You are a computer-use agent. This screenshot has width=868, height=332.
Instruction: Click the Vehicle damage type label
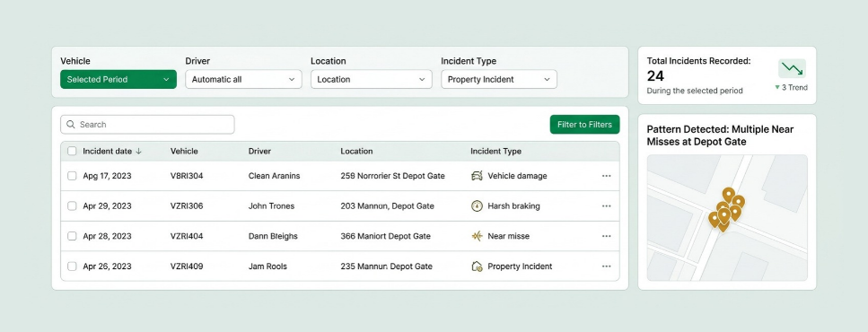pyautogui.click(x=517, y=176)
